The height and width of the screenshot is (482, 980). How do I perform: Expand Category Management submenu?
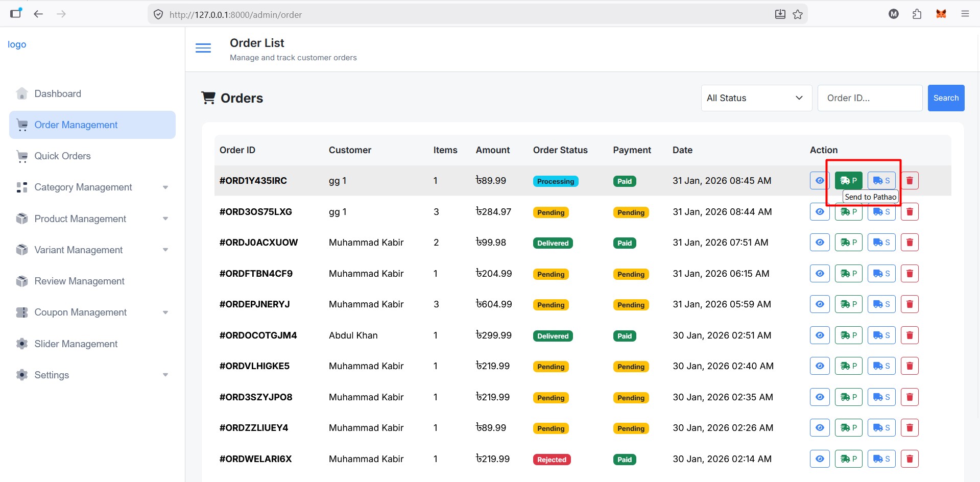coord(92,187)
